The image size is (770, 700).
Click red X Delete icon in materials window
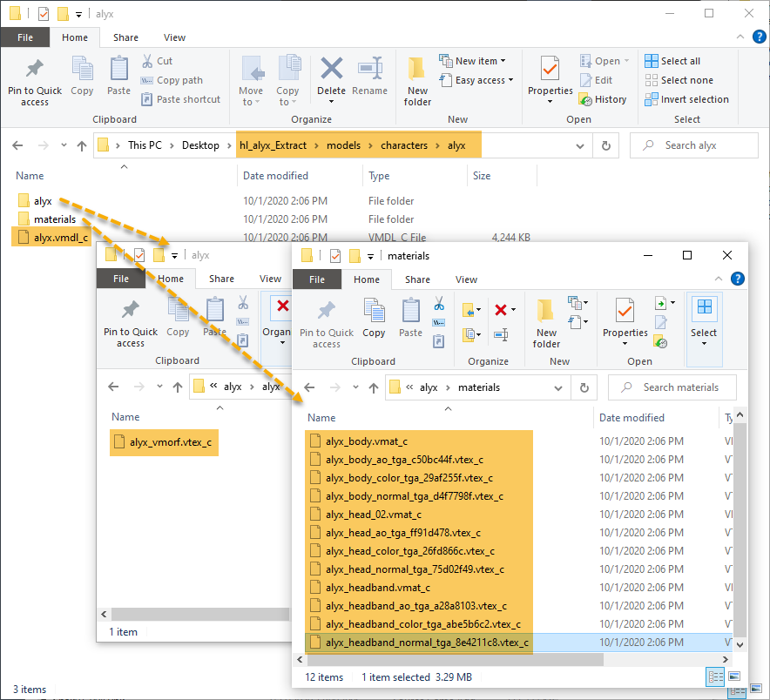(x=500, y=310)
